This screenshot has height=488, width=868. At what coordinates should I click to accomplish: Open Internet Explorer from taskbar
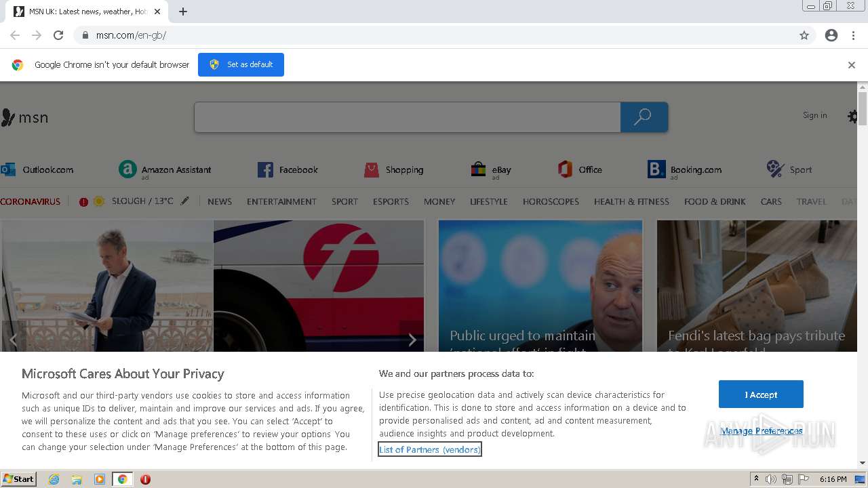[x=54, y=479]
